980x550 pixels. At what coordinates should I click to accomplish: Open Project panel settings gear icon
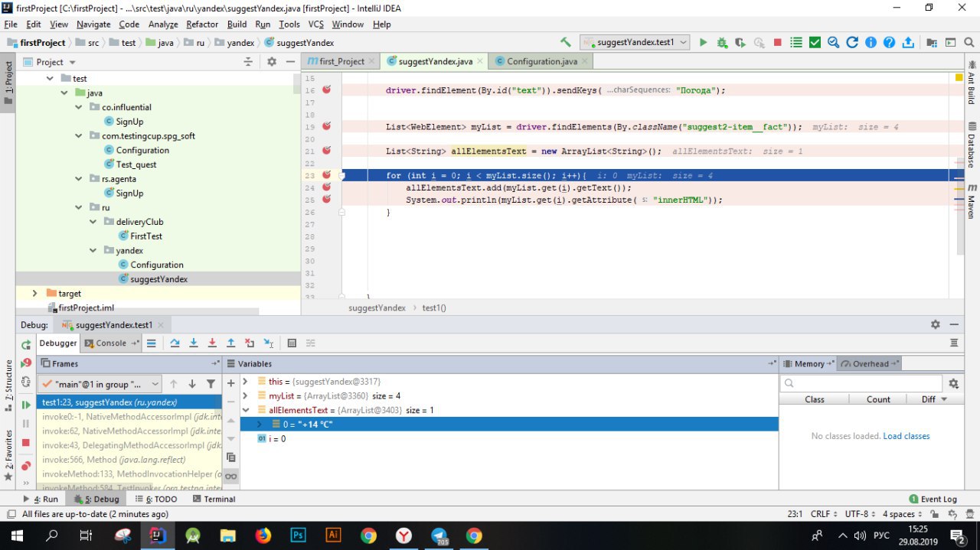pyautogui.click(x=271, y=62)
